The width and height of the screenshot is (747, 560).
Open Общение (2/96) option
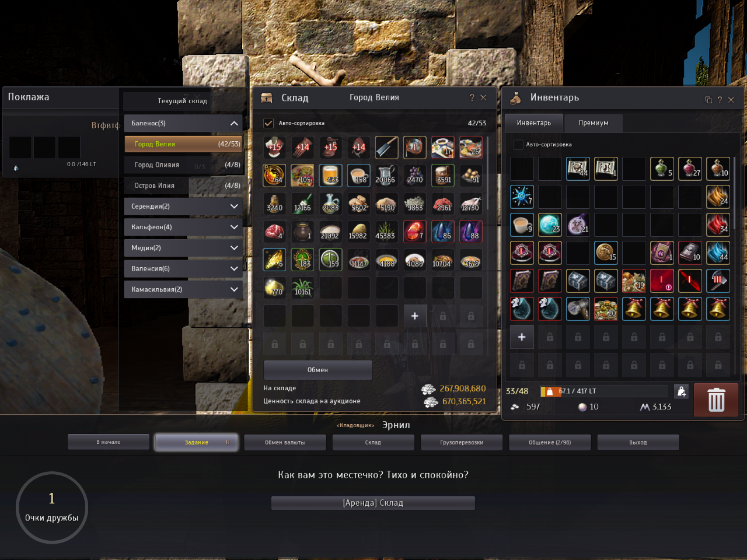point(550,442)
